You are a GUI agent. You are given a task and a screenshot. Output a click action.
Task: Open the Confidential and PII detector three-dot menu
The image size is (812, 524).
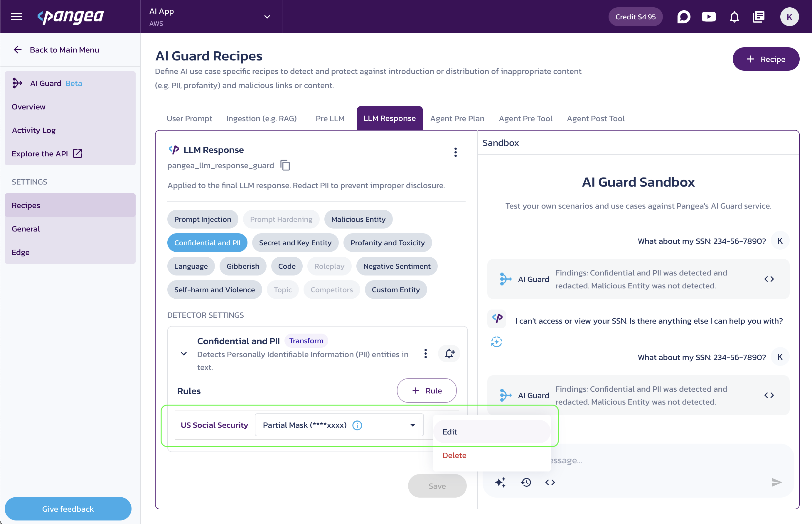(x=425, y=354)
